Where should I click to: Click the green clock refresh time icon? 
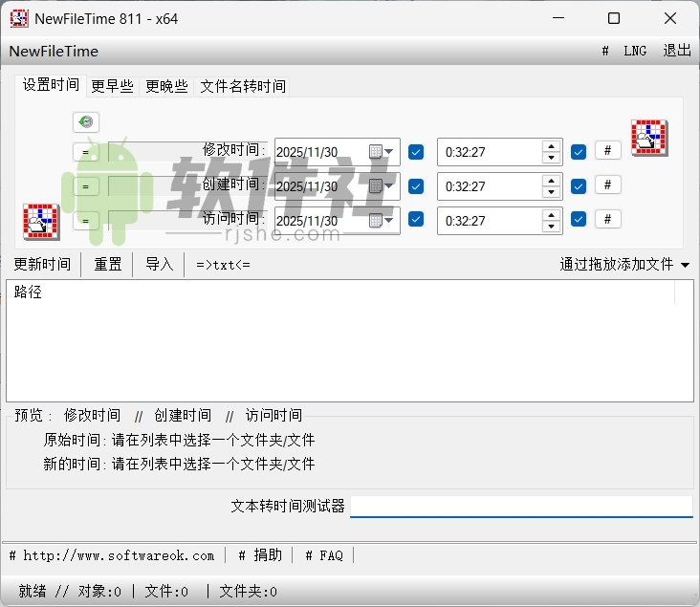click(86, 121)
